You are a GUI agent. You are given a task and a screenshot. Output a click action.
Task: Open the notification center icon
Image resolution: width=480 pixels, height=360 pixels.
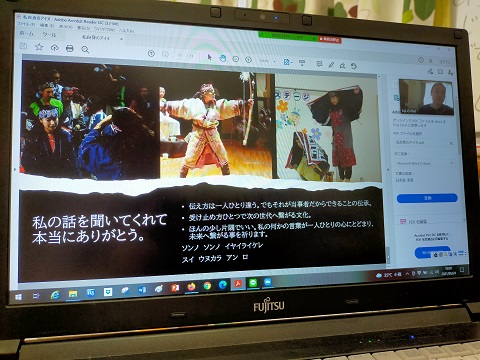[x=462, y=269]
